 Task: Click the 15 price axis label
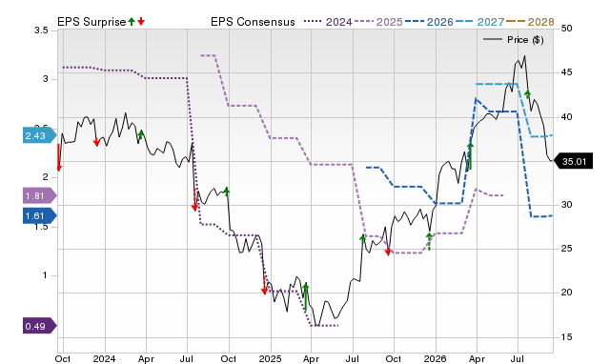(567, 336)
